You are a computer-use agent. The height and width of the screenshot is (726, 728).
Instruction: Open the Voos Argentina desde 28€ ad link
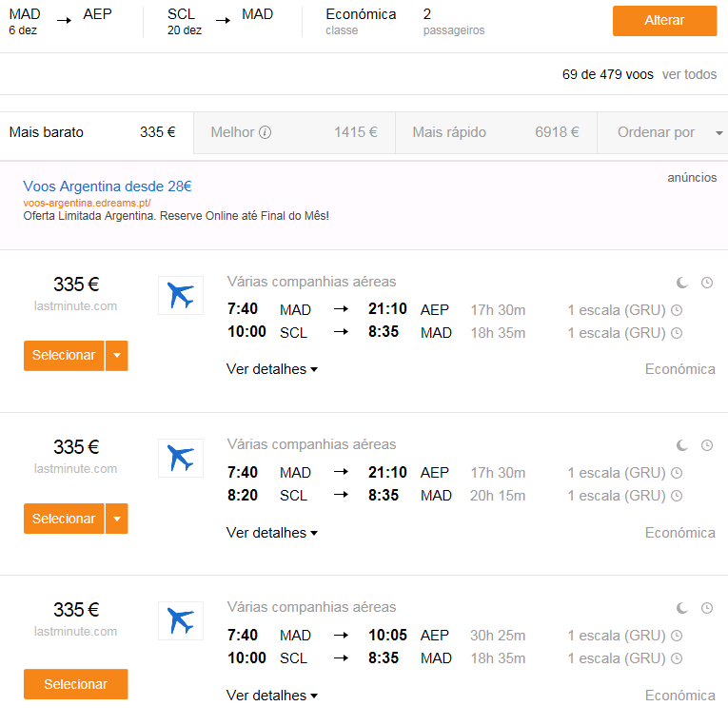pyautogui.click(x=108, y=186)
